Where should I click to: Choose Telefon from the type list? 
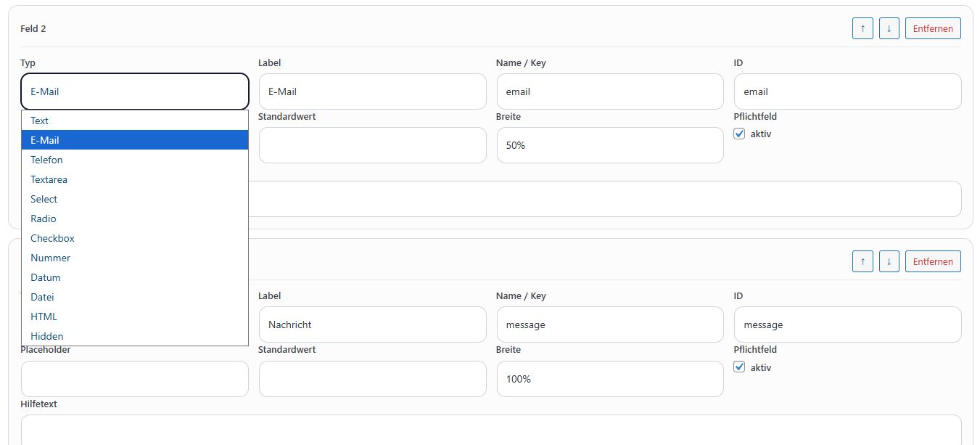pyautogui.click(x=46, y=160)
